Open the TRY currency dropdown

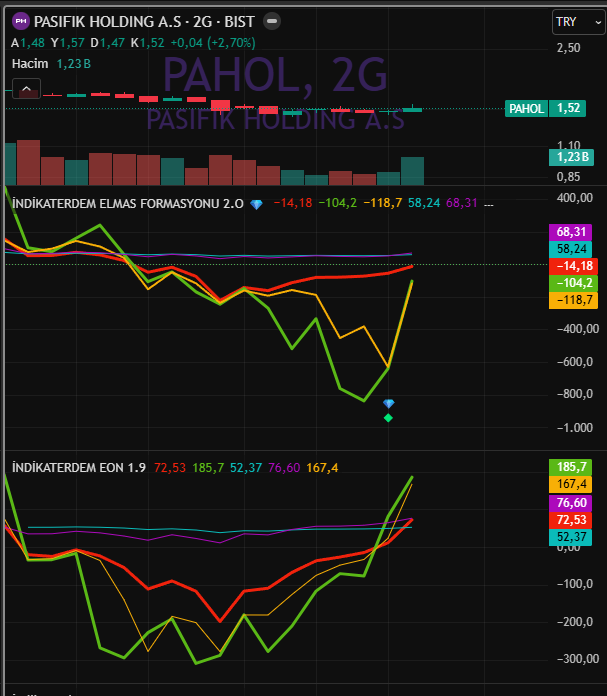pos(579,22)
